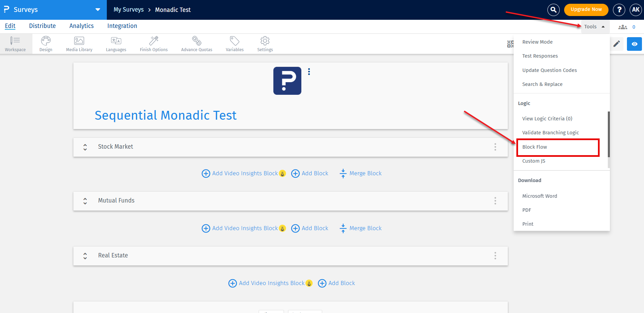Choose Validate Branching Logic option

(x=550, y=133)
